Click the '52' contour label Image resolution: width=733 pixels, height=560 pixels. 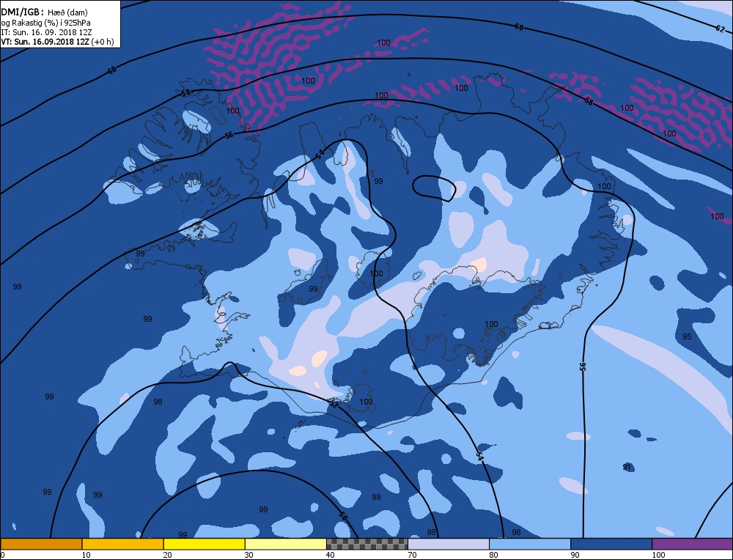coord(333,403)
